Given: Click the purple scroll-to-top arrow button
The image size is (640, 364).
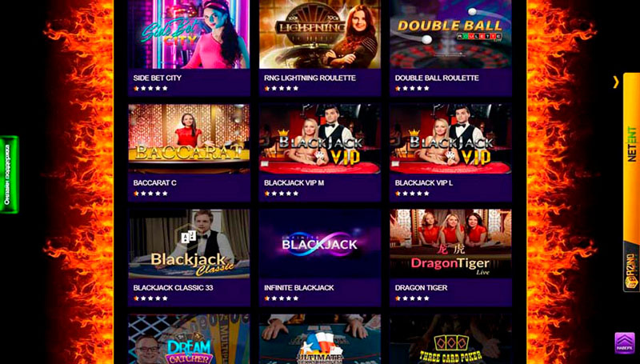Looking at the screenshot, I should click(625, 343).
